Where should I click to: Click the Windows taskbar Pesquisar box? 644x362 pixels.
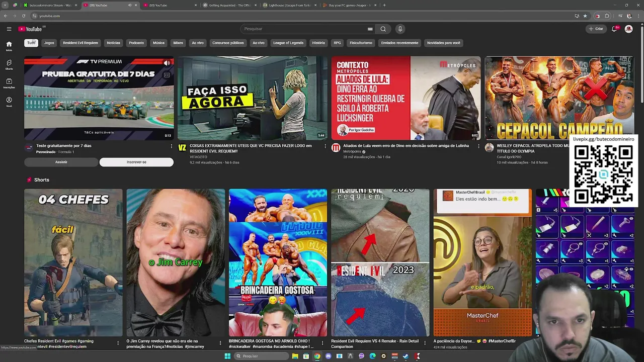tap(261, 356)
